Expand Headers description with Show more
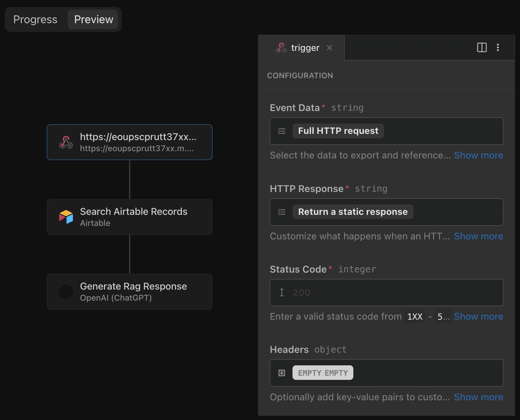Viewport: 520px width, 420px height. 478,397
